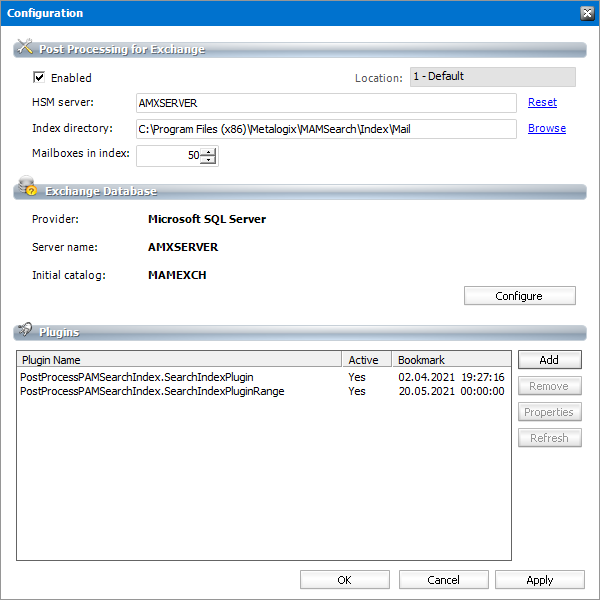Click Microsoft SQL Server provider text
This screenshot has height=600, width=600.
pos(207,219)
